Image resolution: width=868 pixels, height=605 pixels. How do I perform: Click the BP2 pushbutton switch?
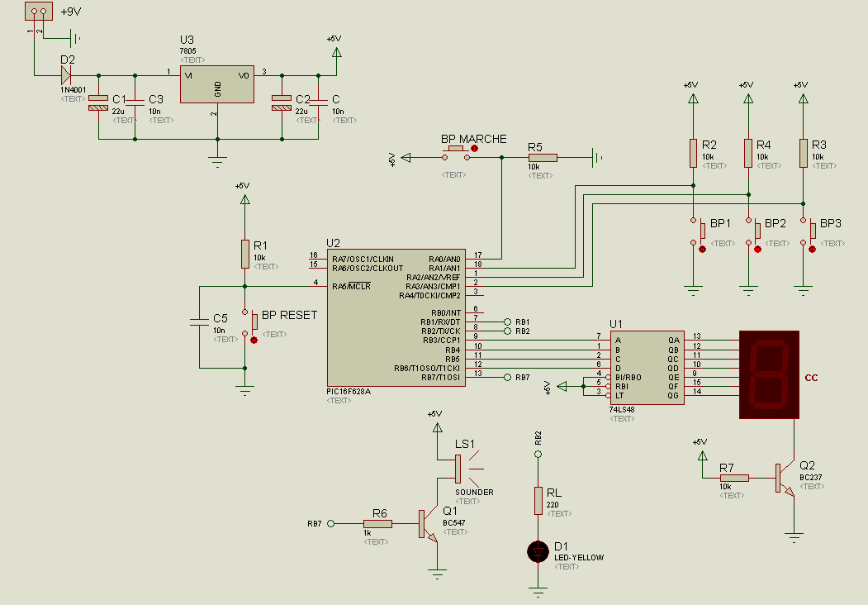pyautogui.click(x=752, y=231)
